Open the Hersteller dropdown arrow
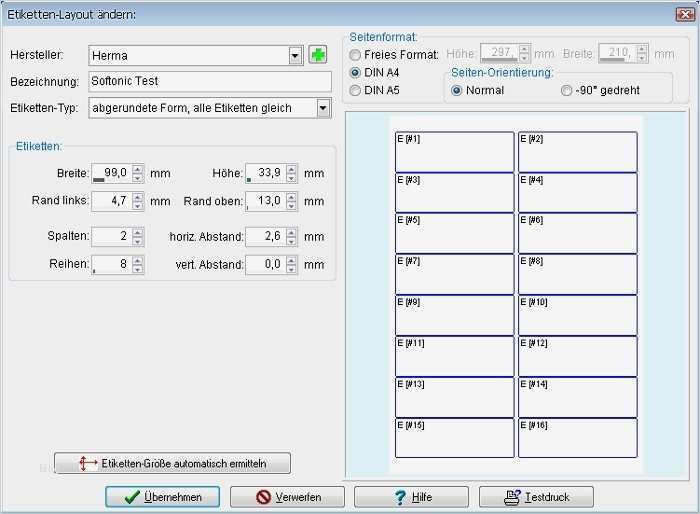This screenshot has height=514, width=700. click(295, 56)
